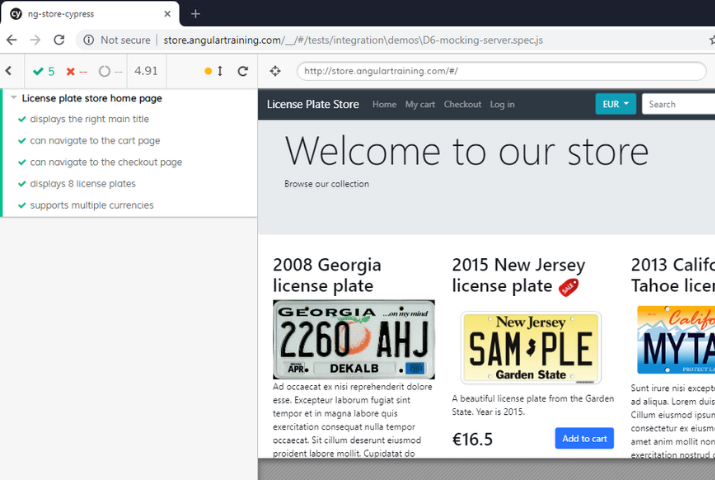This screenshot has height=480, width=715.
Task: Click Add to cart for New Jersey plate
Action: (584, 438)
